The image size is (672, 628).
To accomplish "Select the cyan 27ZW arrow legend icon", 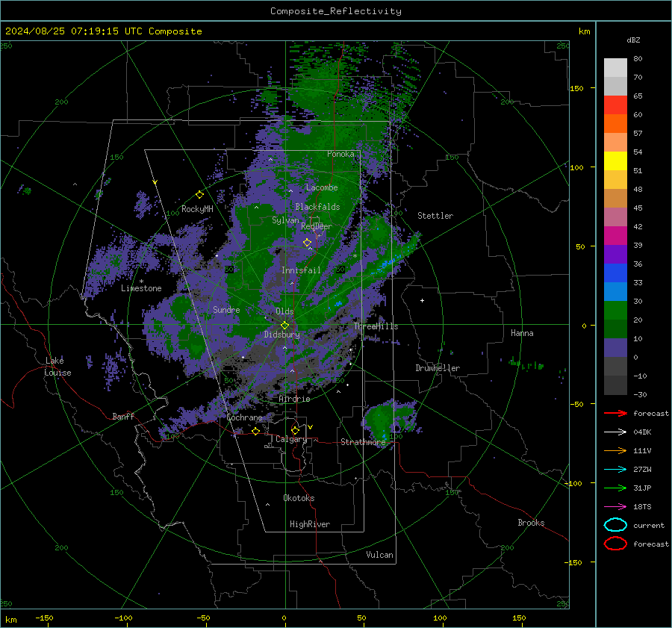I will [x=615, y=469].
